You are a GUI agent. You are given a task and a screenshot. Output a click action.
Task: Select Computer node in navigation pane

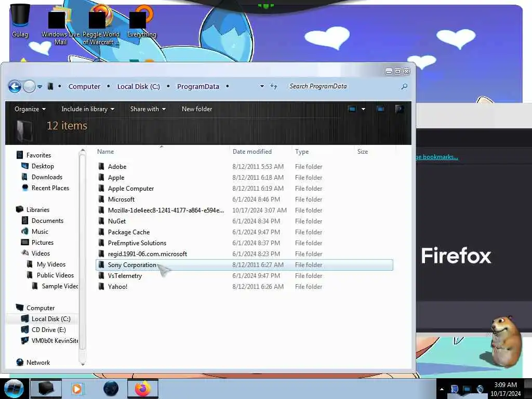pos(41,308)
